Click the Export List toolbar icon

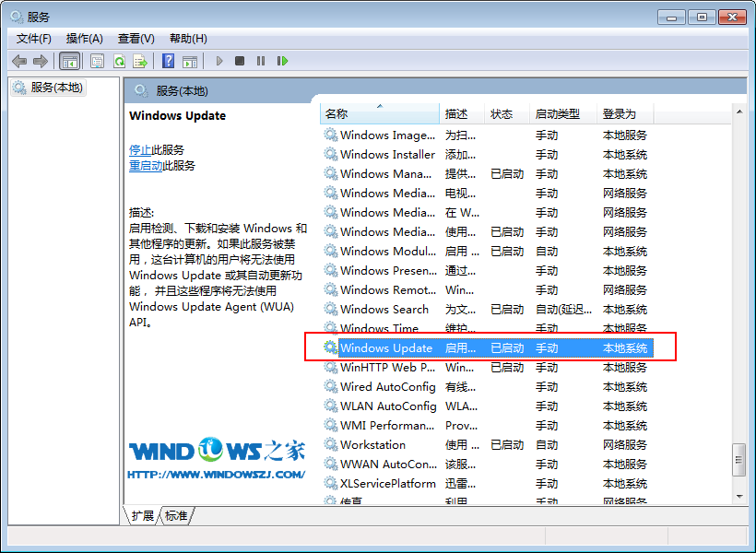[x=140, y=61]
